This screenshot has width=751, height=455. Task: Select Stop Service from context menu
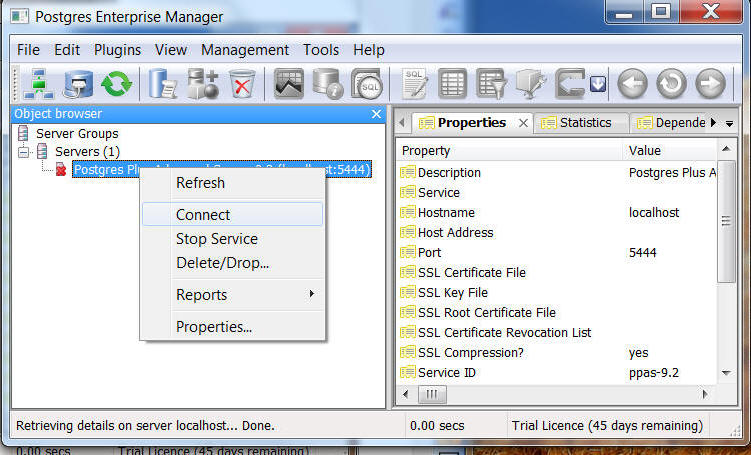[x=216, y=239]
